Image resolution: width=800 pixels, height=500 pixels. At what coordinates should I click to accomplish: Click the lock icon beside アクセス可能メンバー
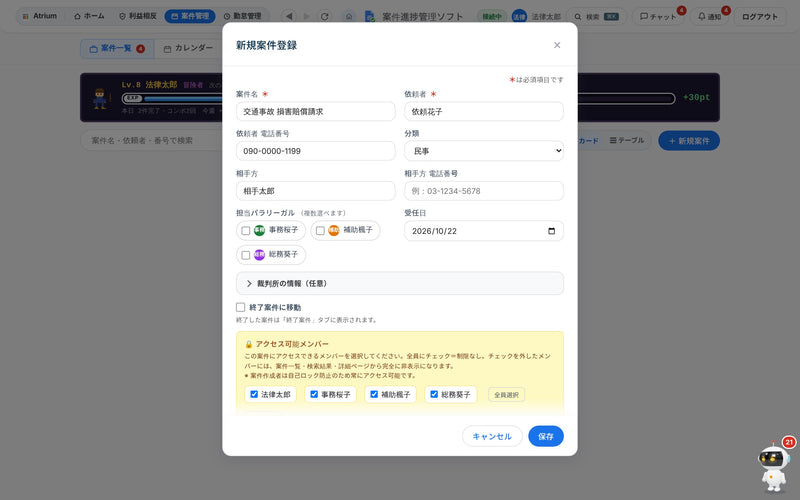(249, 344)
